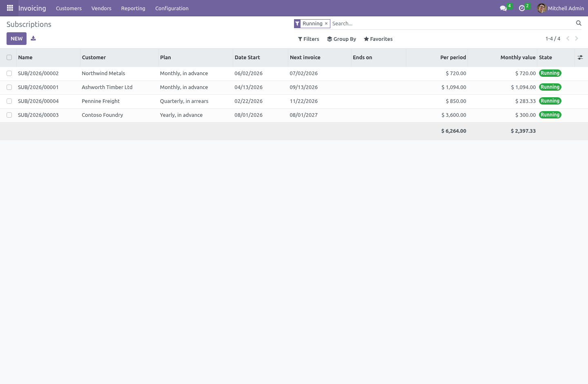Select the SUB/2026/00002 row checkbox
The image size is (588, 384).
click(9, 74)
